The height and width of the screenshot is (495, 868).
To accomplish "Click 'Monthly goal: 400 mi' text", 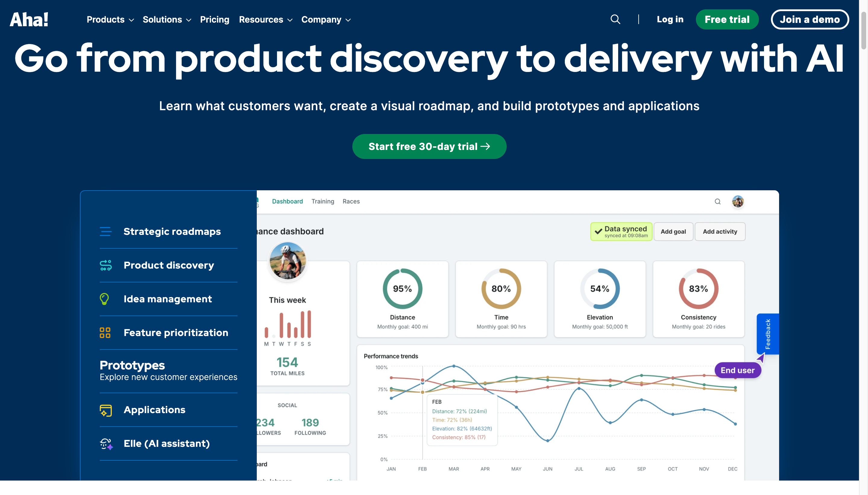I will pyautogui.click(x=402, y=327).
